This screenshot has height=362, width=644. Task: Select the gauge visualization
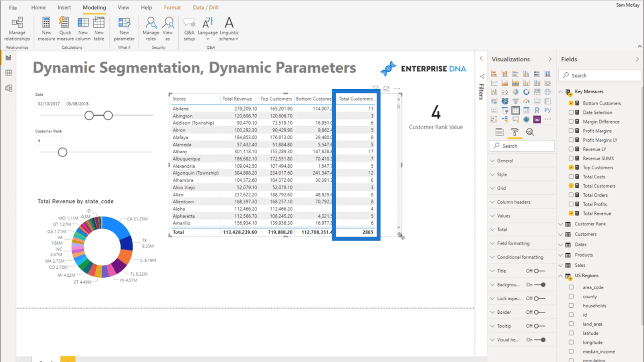tap(526, 101)
